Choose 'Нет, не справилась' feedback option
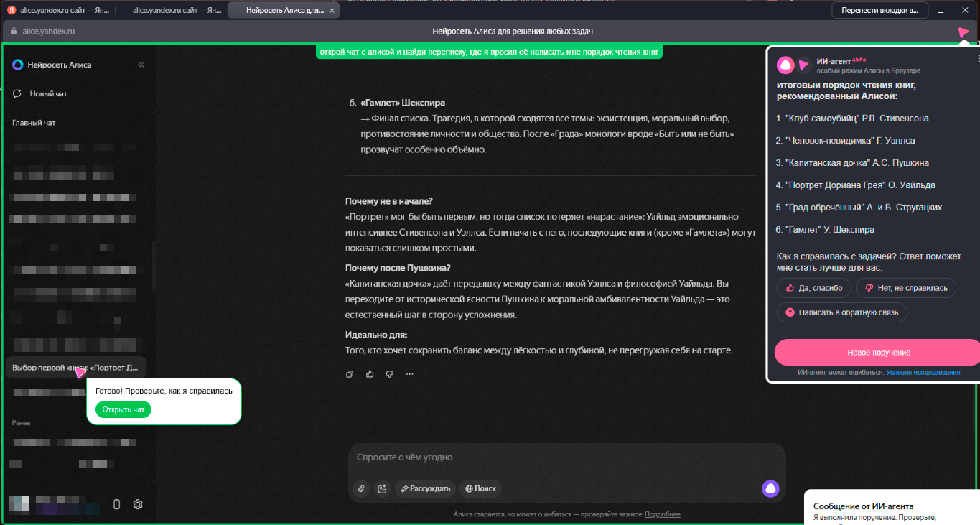The image size is (980, 525). [x=906, y=288]
